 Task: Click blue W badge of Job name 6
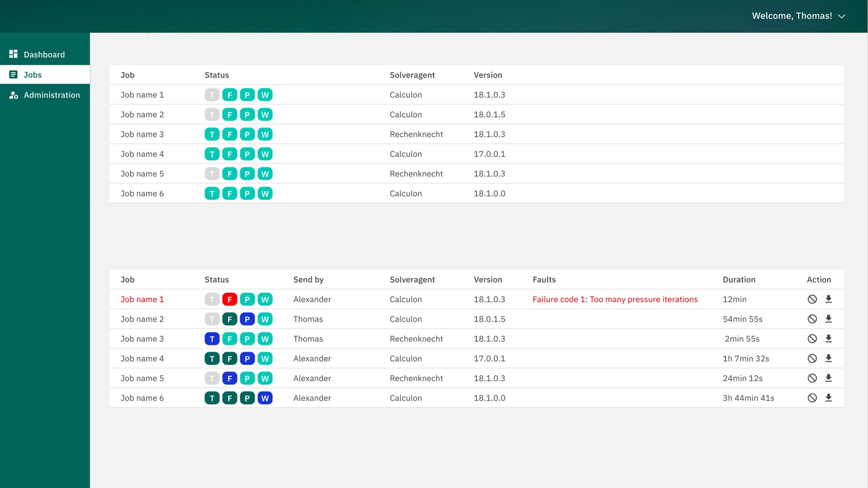(265, 398)
